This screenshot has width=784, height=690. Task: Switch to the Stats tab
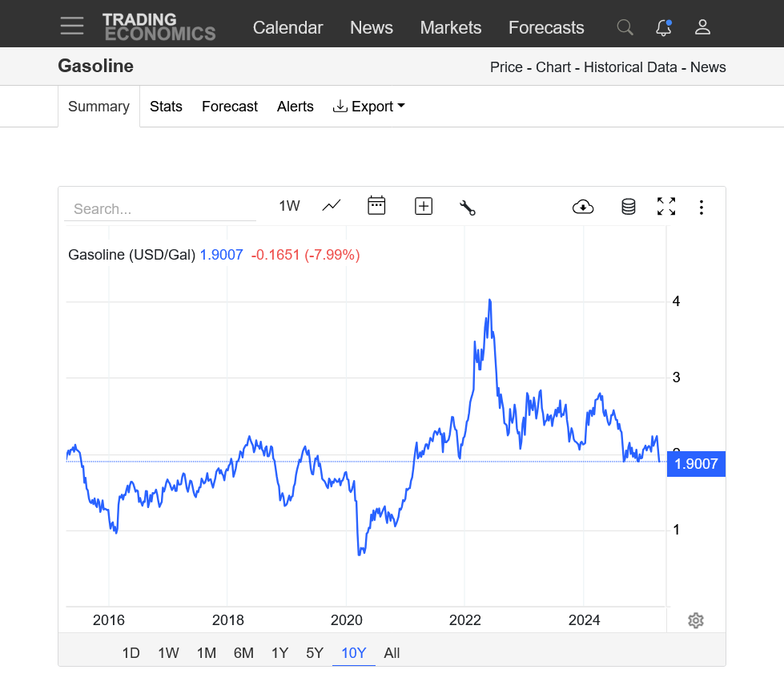coord(166,107)
